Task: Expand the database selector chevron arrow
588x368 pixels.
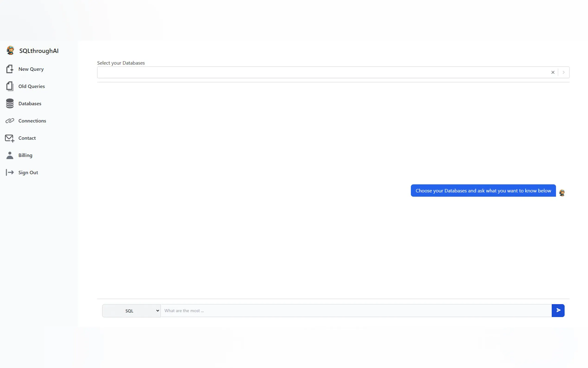Action: [563, 72]
